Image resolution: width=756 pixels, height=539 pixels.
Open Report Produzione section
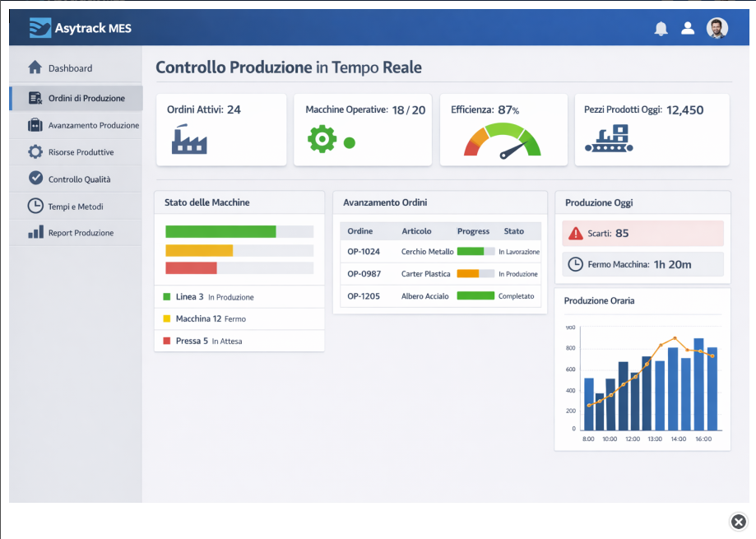[x=76, y=233]
